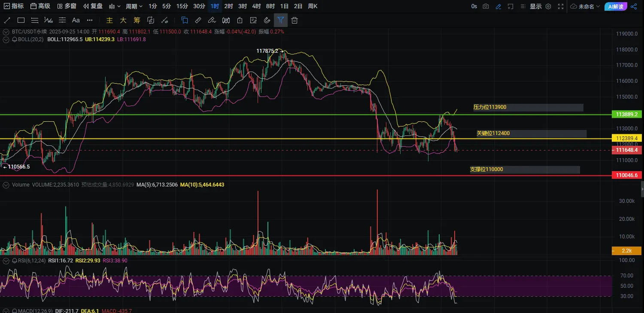Open the 多窗 multi-window layout
The width and height of the screenshot is (644, 313).
(x=67, y=6)
